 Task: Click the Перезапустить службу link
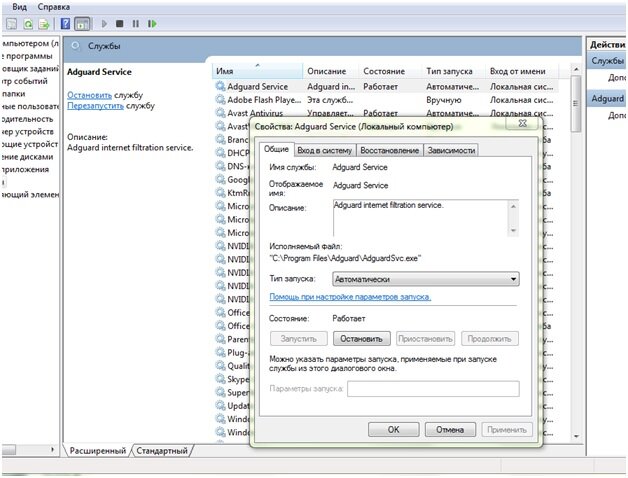coord(95,106)
